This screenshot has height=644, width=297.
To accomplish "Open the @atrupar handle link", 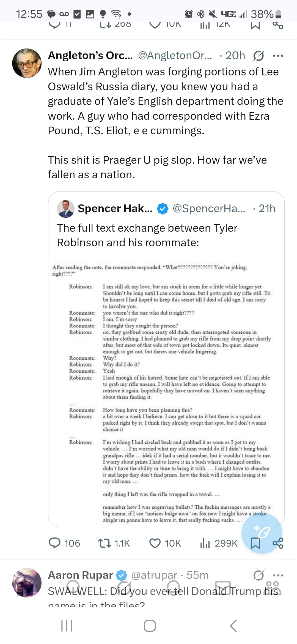I will tap(154, 575).
